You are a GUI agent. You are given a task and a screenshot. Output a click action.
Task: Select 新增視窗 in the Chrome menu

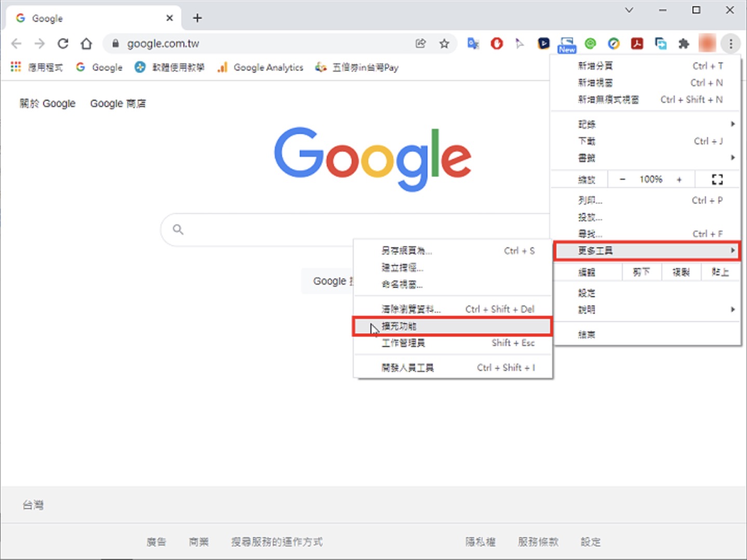coord(646,83)
